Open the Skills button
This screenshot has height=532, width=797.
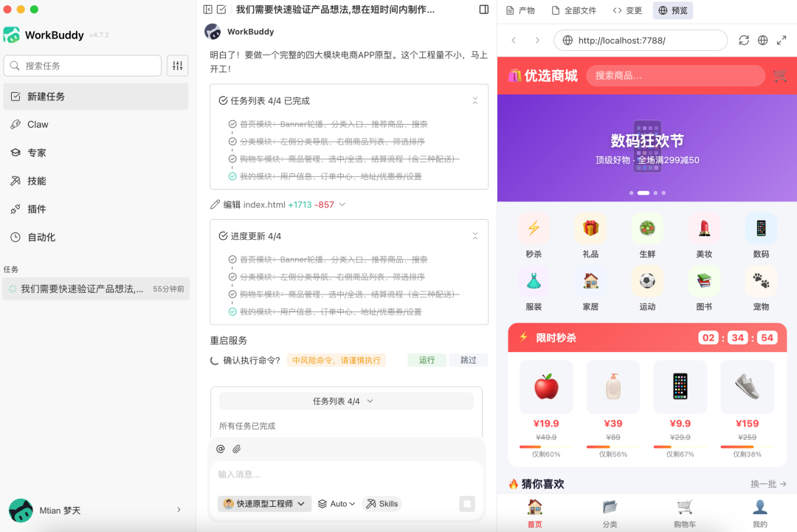tap(382, 503)
